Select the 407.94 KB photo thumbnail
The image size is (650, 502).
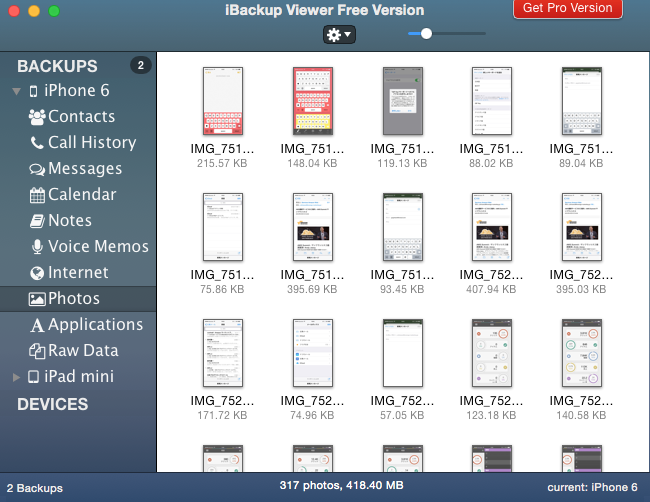click(492, 227)
